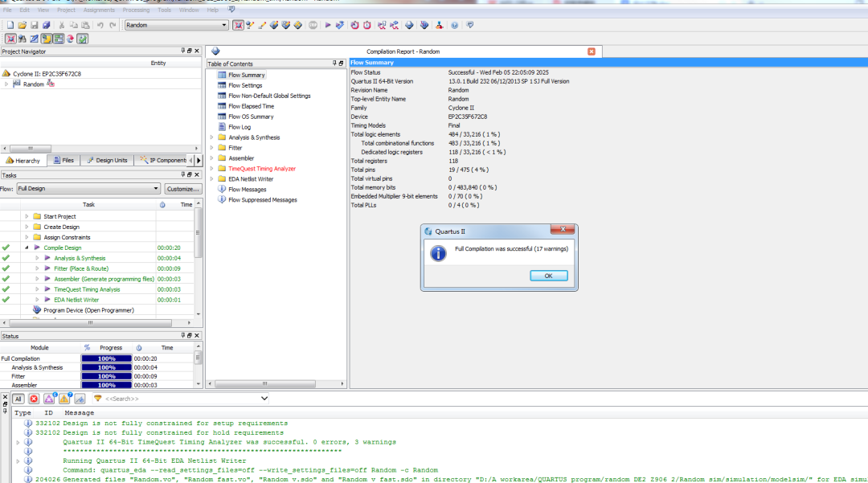
Task: Click the Open Project folder icon
Action: point(22,26)
